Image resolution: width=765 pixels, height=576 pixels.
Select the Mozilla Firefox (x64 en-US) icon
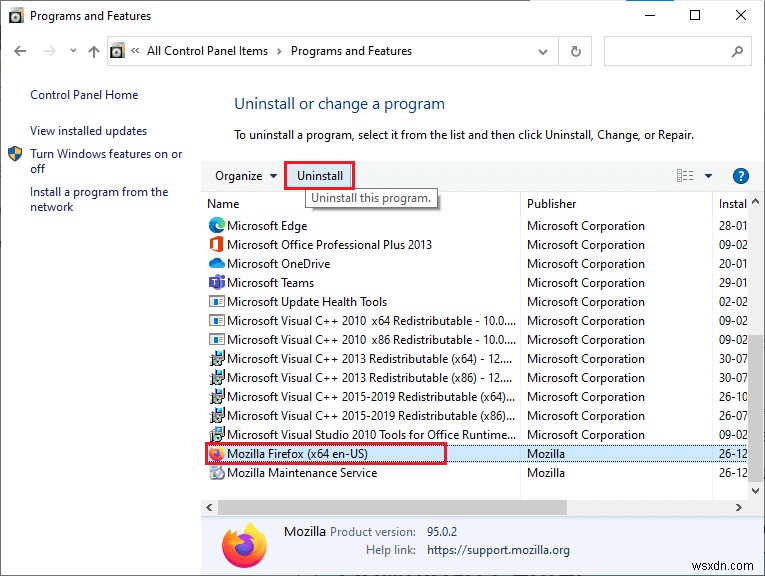217,454
